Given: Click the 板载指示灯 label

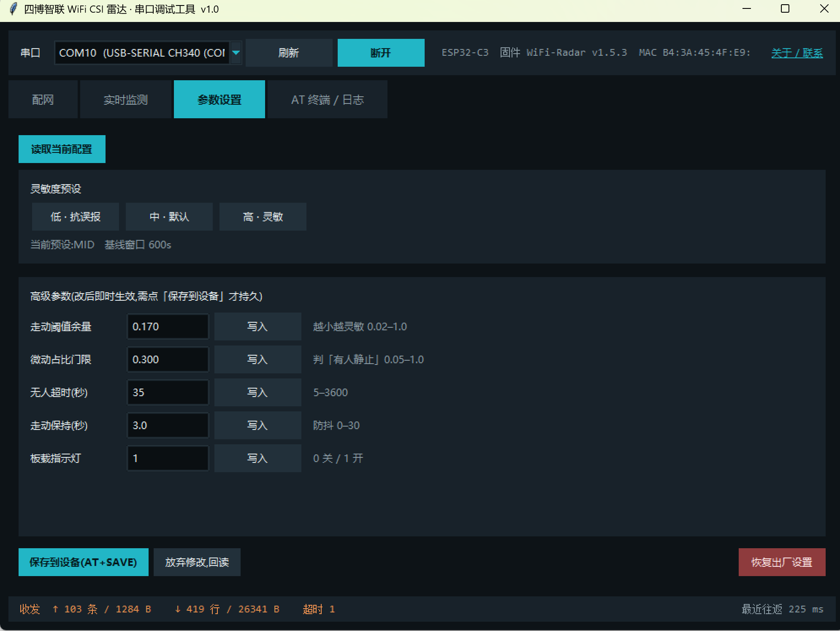Looking at the screenshot, I should (x=56, y=458).
